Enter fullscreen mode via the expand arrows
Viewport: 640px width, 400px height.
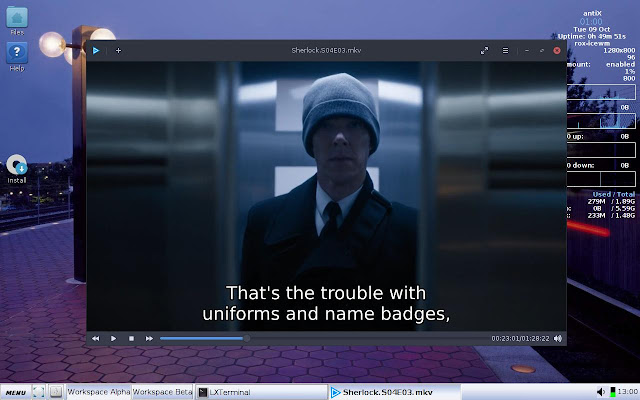484,51
